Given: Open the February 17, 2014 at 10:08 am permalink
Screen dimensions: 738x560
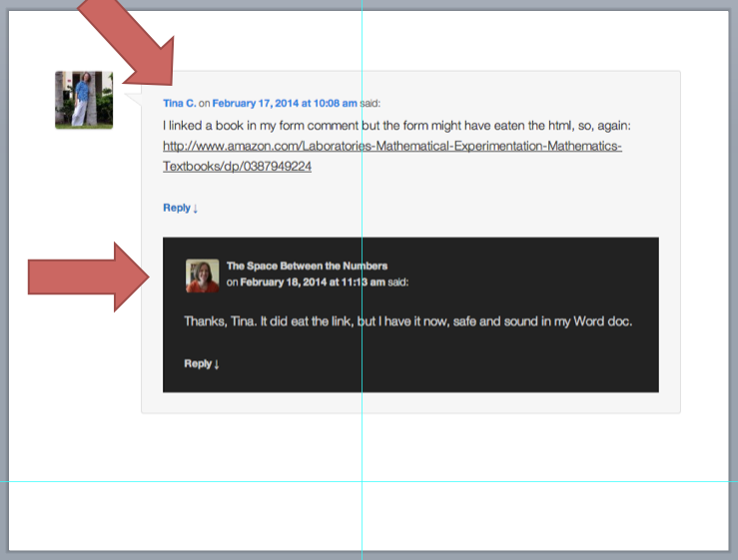Looking at the screenshot, I should click(285, 104).
